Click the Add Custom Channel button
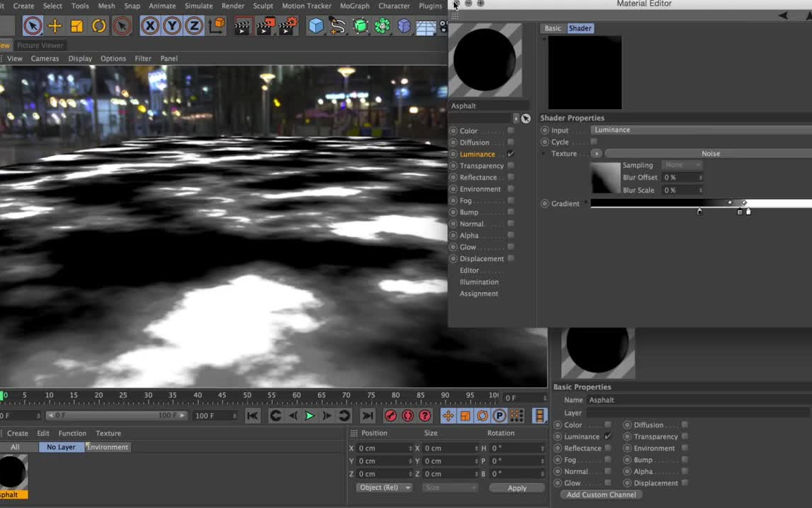This screenshot has width=812, height=508. click(x=601, y=495)
